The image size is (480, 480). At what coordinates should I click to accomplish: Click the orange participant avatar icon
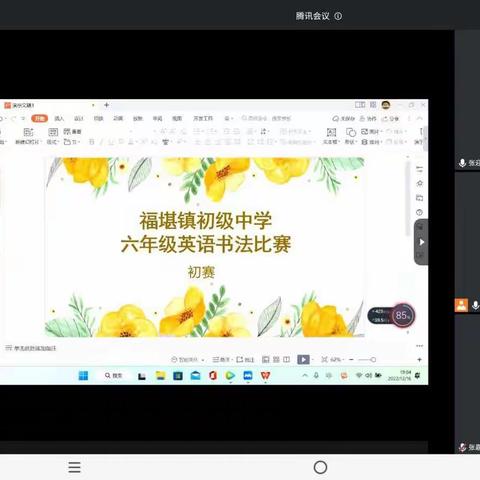461,305
